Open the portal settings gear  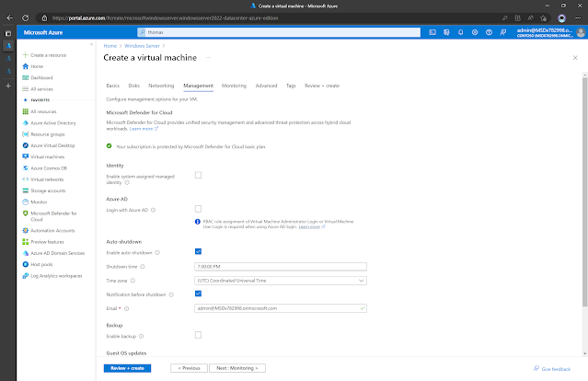475,32
